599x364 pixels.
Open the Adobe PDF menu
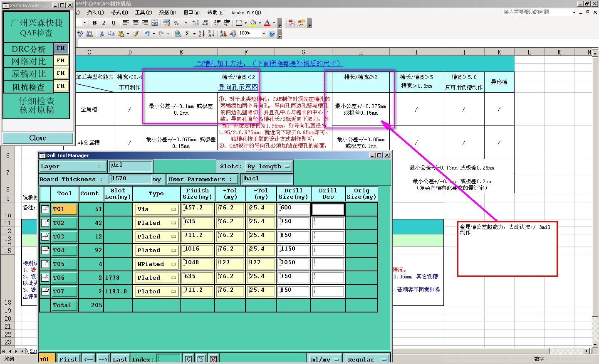pos(246,12)
